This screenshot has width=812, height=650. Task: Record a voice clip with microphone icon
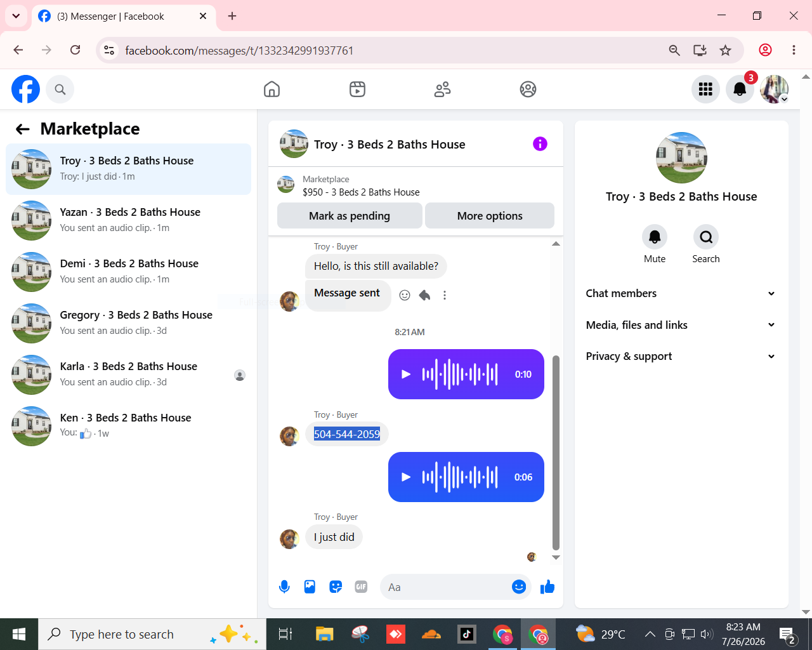[284, 587]
